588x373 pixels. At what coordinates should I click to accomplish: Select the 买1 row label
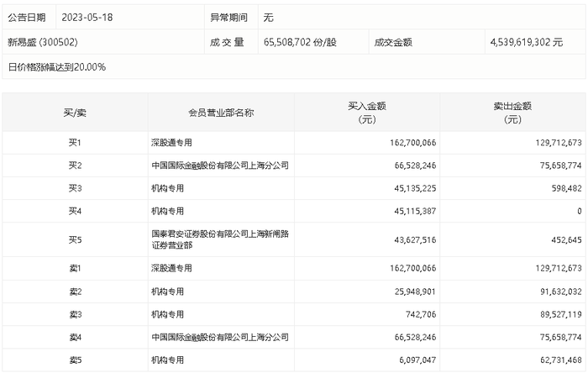coord(75,143)
